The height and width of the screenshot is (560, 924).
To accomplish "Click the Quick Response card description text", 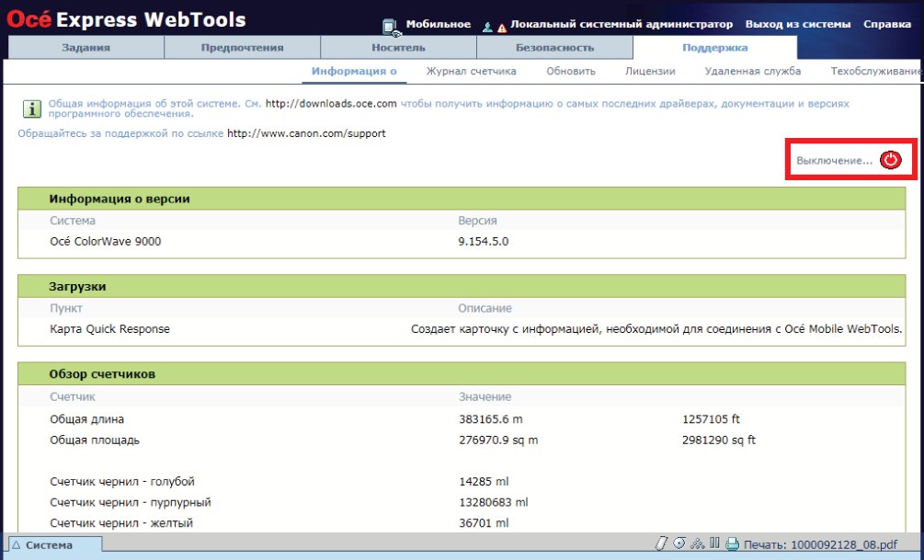I will click(x=656, y=329).
